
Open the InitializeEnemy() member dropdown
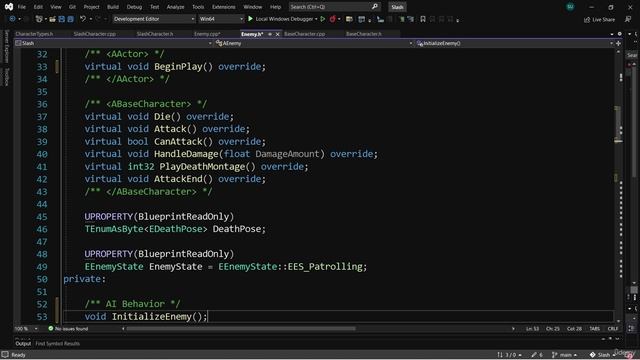[515, 43]
